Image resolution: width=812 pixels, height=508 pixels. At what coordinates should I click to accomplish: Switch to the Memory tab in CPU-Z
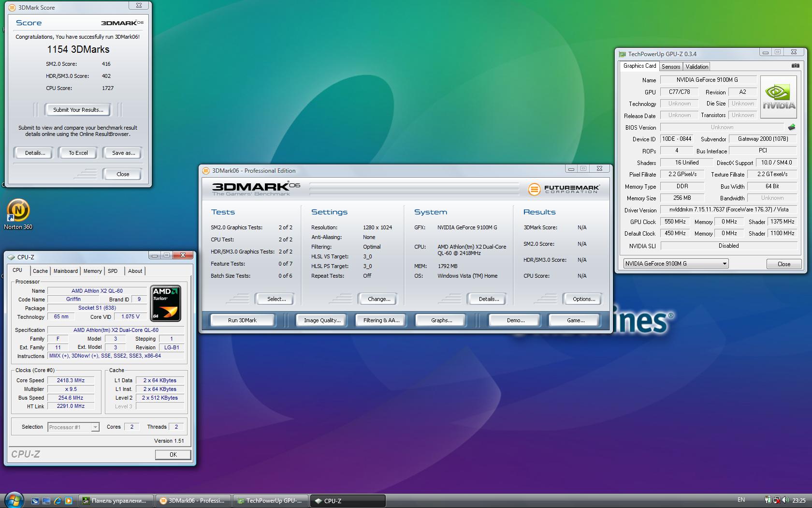pos(92,271)
